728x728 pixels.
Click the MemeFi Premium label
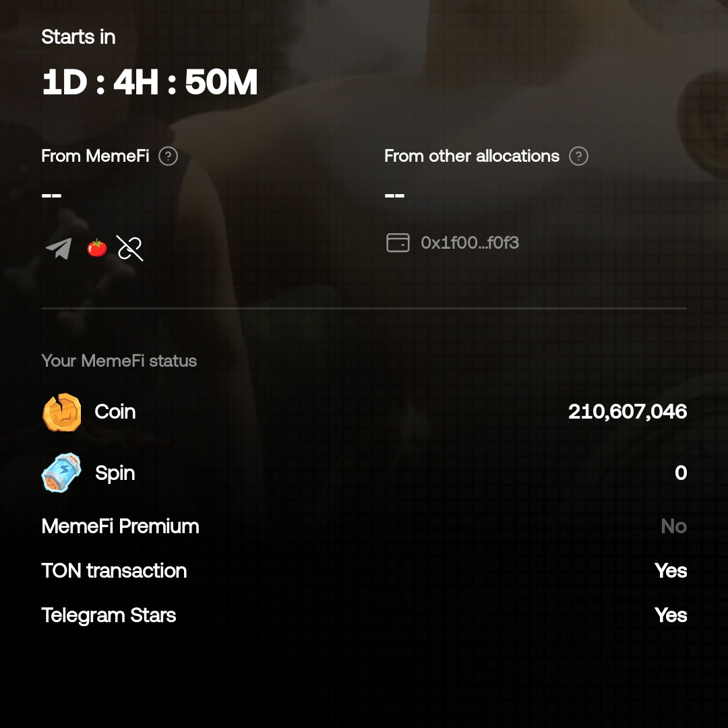[120, 526]
